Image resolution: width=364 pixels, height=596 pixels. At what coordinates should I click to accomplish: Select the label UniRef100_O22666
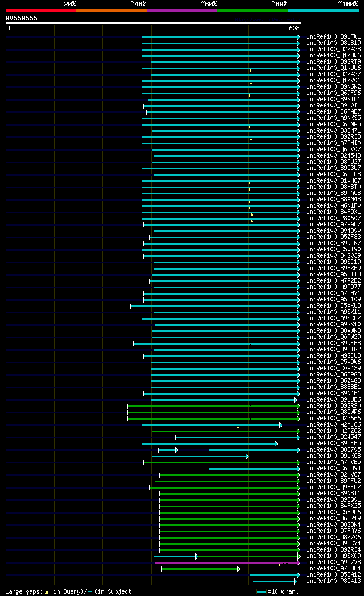coord(333,419)
